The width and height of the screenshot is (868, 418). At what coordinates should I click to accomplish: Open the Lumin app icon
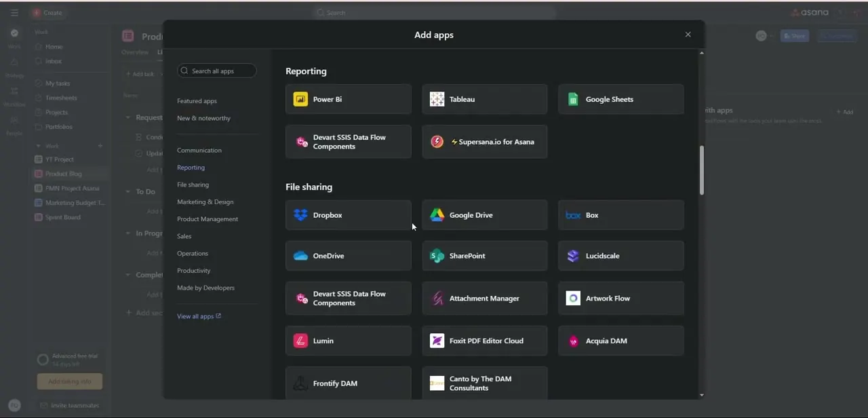click(x=300, y=341)
